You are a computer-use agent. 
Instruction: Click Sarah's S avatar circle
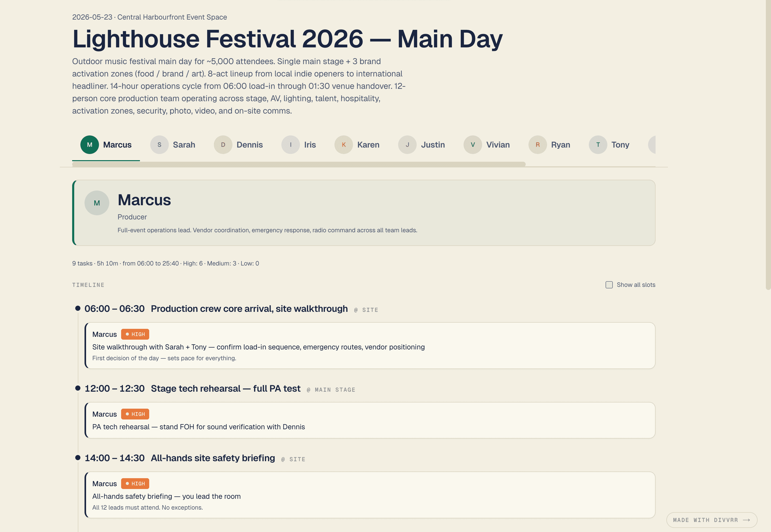point(159,145)
